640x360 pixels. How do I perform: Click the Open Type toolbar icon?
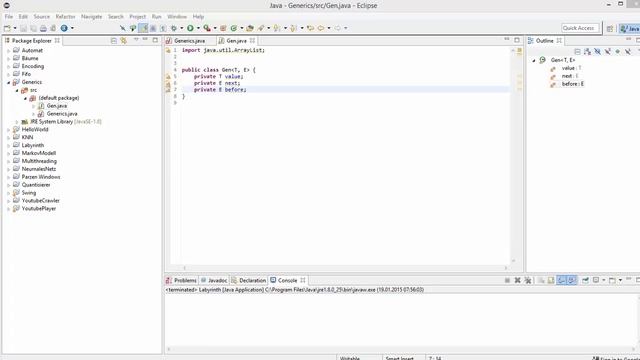(x=250, y=28)
